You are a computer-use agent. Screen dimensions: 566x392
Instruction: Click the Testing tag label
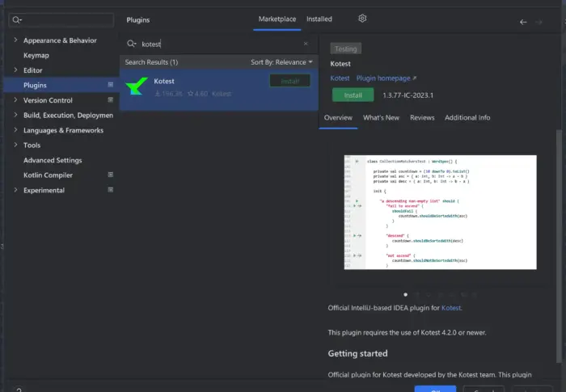(x=345, y=48)
